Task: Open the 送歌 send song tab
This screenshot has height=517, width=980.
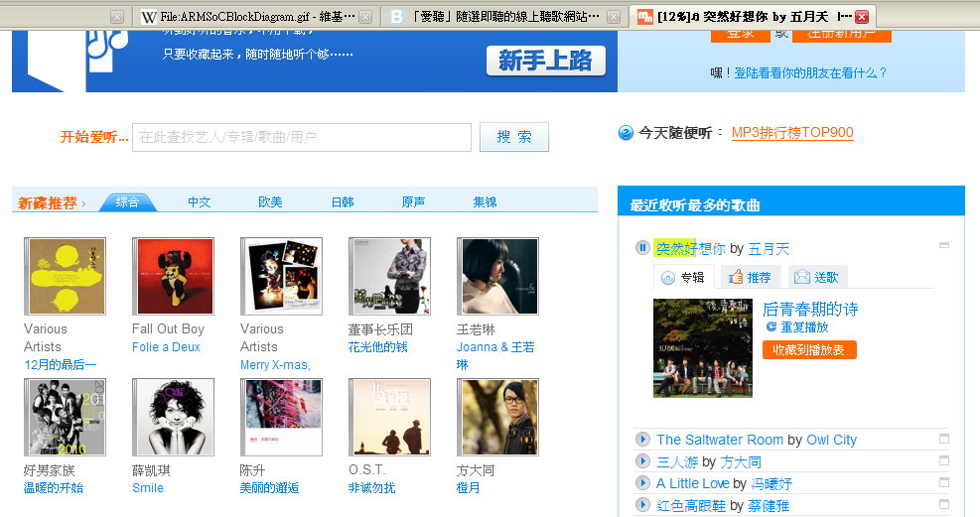Action: coord(817,277)
